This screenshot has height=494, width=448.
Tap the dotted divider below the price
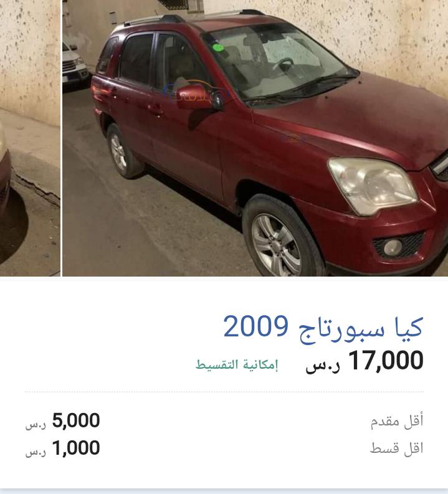pos(224,392)
